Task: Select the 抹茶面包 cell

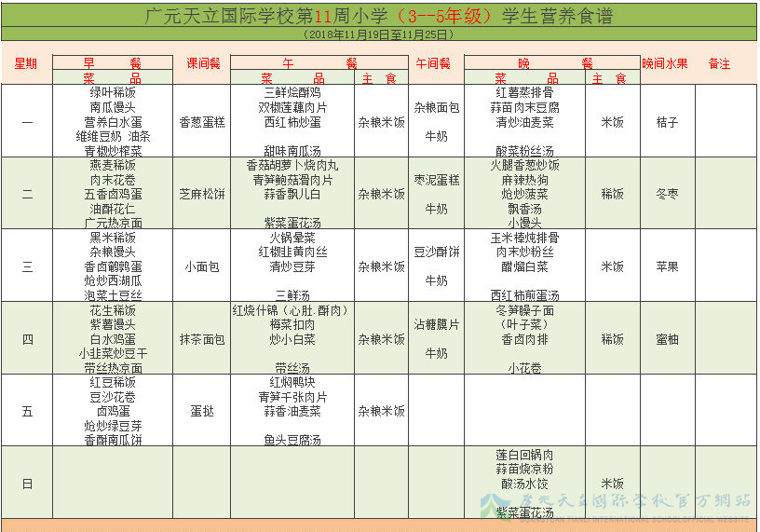Action: pos(201,339)
